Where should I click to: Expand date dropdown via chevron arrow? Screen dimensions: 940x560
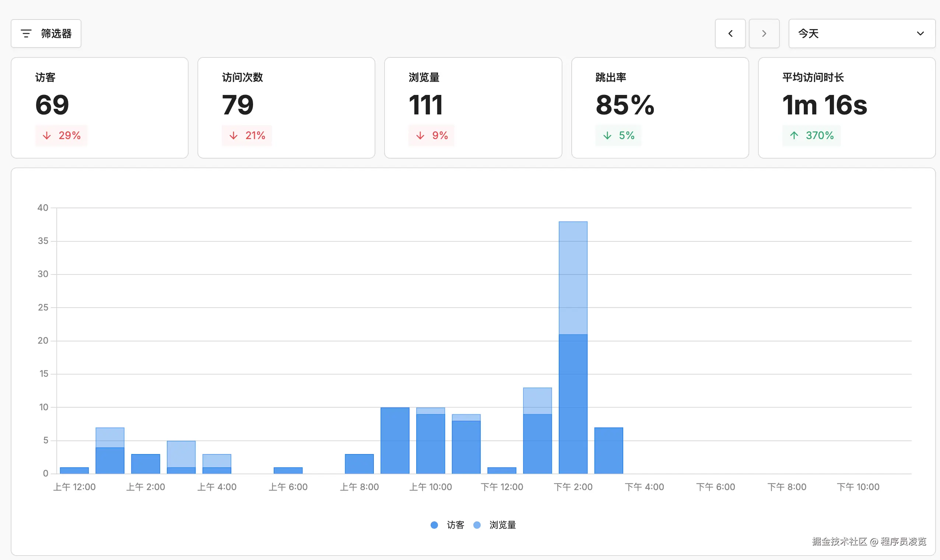[920, 33]
